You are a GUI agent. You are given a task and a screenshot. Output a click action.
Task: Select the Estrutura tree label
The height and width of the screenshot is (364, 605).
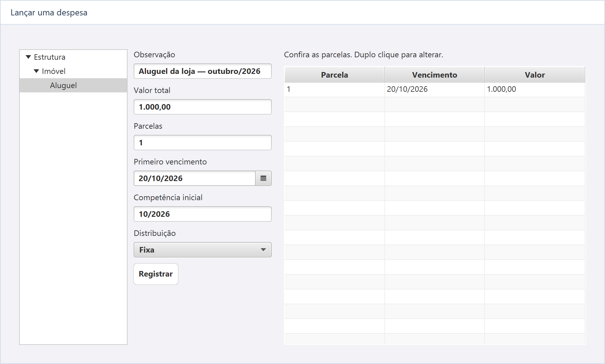point(50,57)
